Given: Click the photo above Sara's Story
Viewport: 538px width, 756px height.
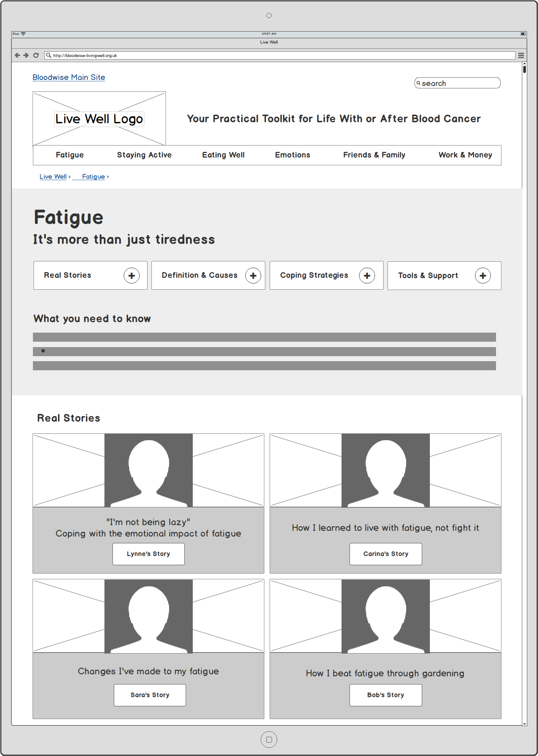Looking at the screenshot, I should tap(148, 616).
